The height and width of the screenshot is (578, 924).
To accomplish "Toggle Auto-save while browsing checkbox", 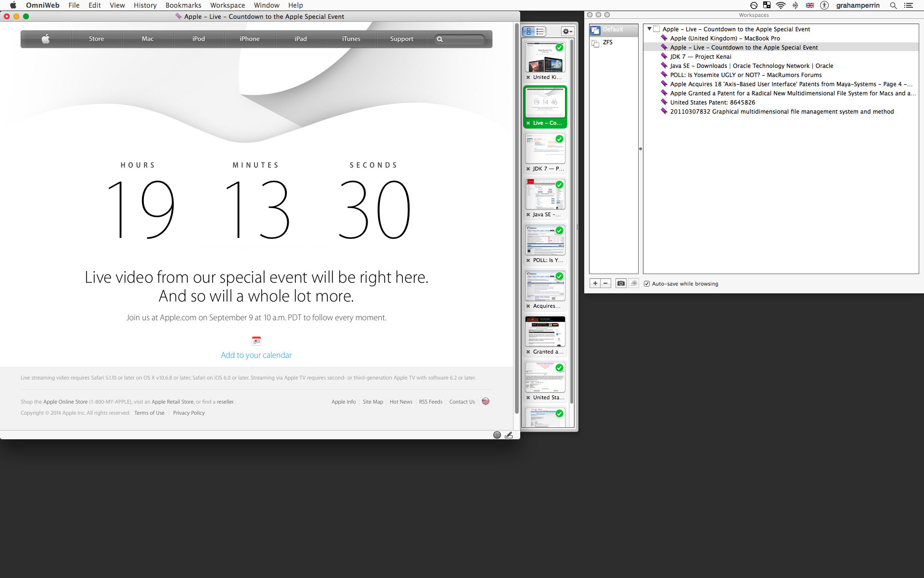I will click(647, 284).
